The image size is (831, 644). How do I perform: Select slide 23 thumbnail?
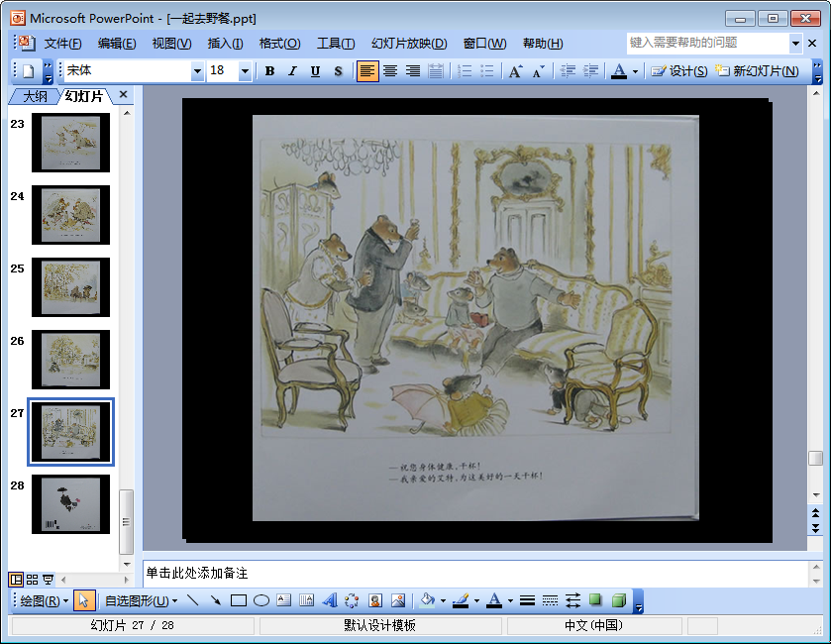pyautogui.click(x=70, y=143)
